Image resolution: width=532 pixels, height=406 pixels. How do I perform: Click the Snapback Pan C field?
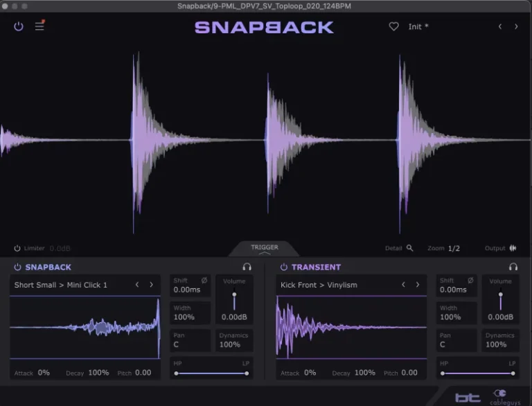(190, 340)
